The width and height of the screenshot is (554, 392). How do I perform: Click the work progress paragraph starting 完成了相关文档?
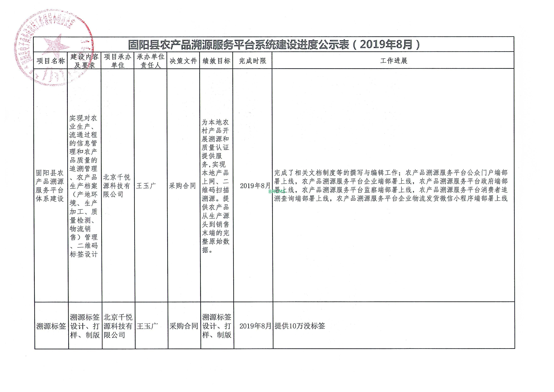pyautogui.click(x=391, y=186)
